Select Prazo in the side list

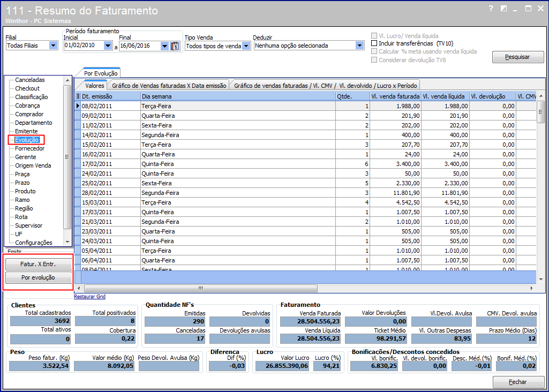coord(22,183)
